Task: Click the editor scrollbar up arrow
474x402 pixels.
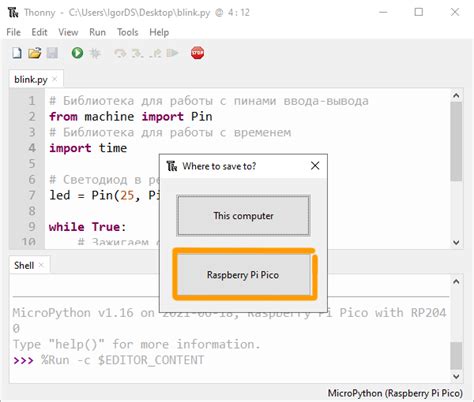Action: (x=456, y=96)
